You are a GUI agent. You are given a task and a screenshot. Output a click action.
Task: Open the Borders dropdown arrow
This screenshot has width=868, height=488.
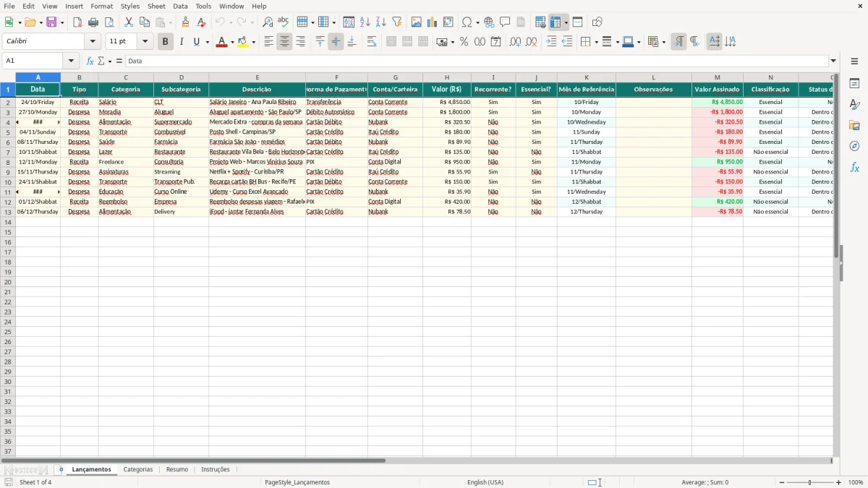coord(595,42)
